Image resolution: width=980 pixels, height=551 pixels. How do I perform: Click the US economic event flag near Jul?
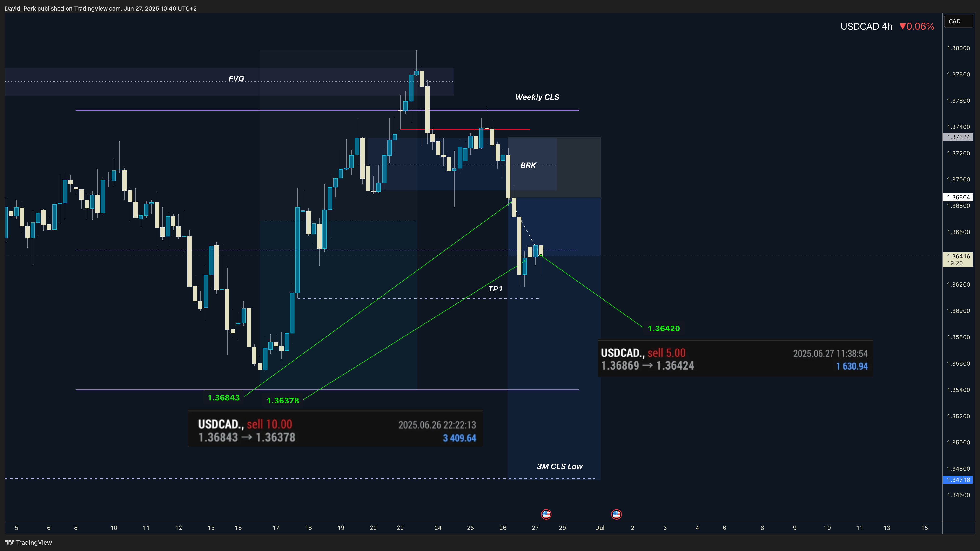pyautogui.click(x=616, y=514)
